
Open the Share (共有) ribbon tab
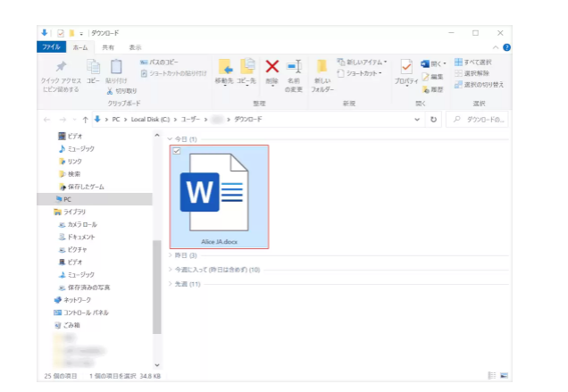[107, 47]
